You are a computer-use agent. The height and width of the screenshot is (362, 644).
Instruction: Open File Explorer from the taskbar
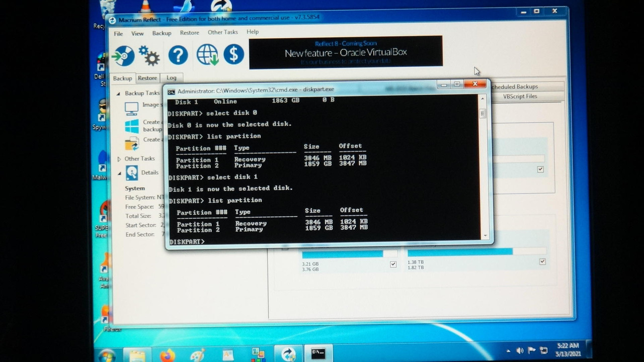tap(137, 355)
